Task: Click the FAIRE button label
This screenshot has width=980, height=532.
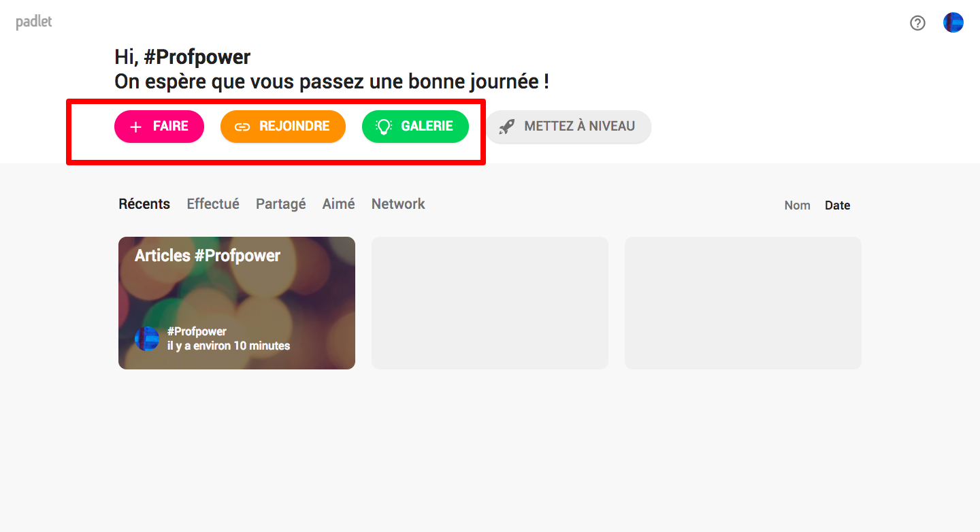Action: point(171,127)
